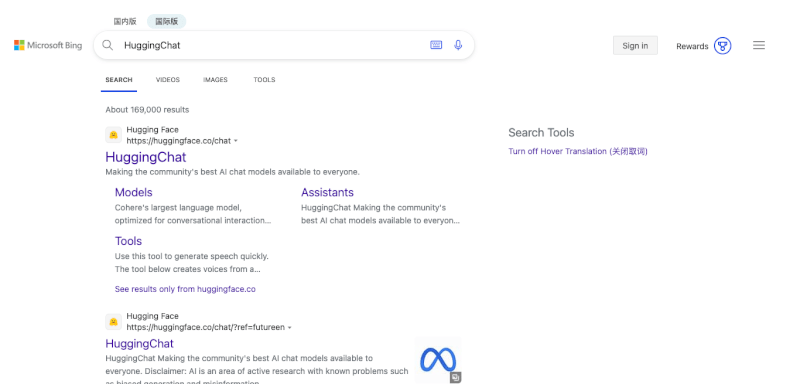Open the Tools sublink
The height and width of the screenshot is (384, 800).
click(128, 241)
